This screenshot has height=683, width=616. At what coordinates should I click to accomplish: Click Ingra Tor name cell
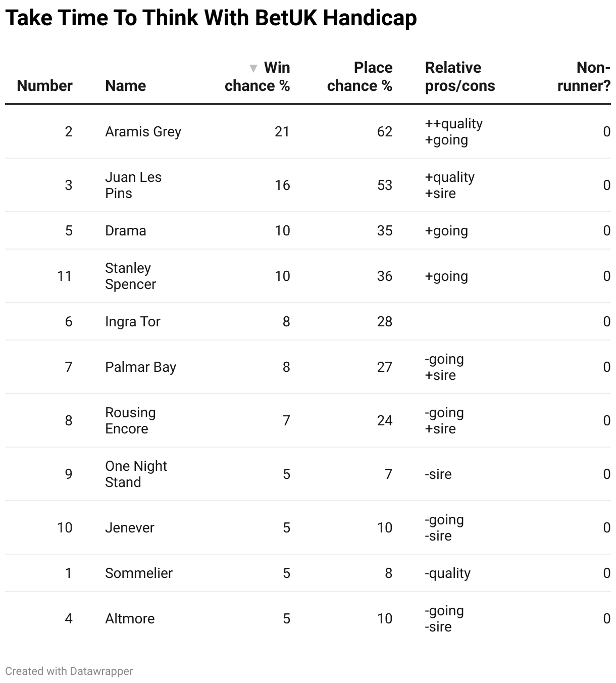pyautogui.click(x=133, y=322)
